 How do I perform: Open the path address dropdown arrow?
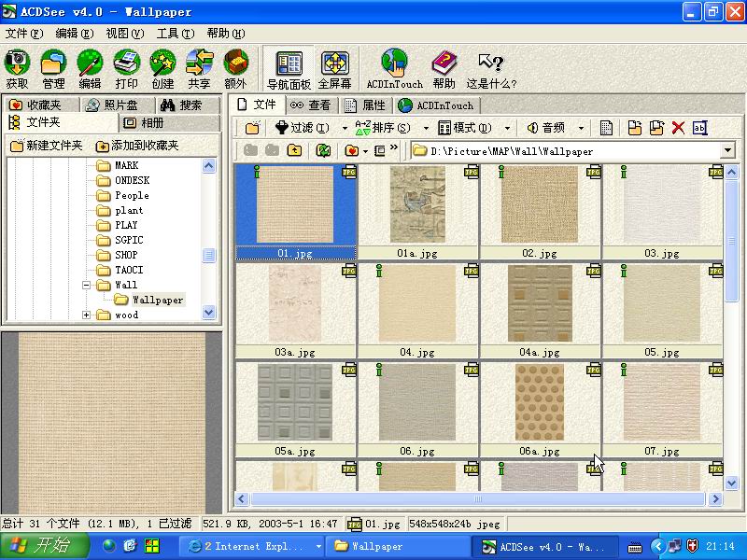coord(727,151)
